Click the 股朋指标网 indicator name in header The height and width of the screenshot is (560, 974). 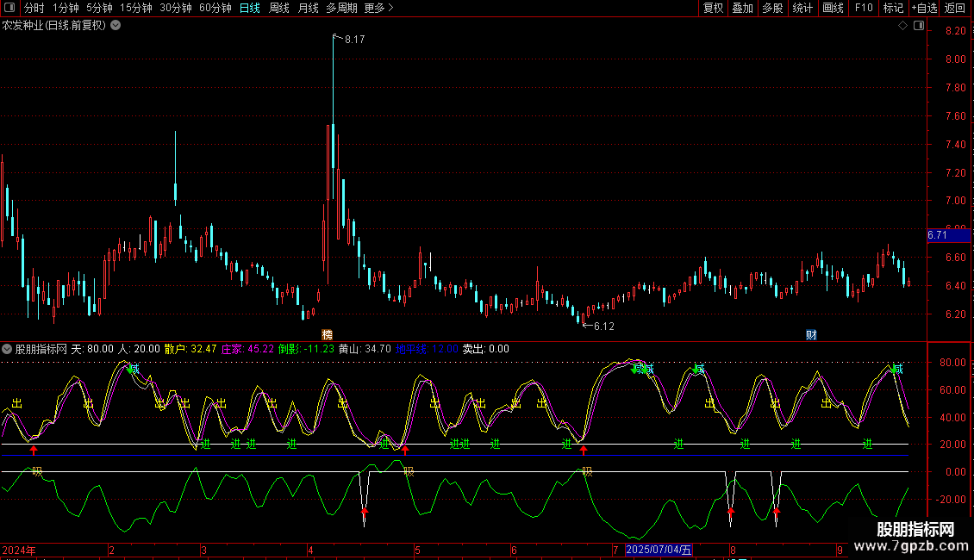coord(41,349)
